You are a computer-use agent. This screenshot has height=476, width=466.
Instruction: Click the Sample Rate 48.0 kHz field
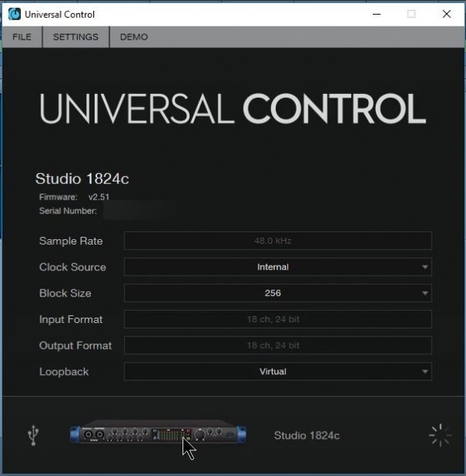278,241
